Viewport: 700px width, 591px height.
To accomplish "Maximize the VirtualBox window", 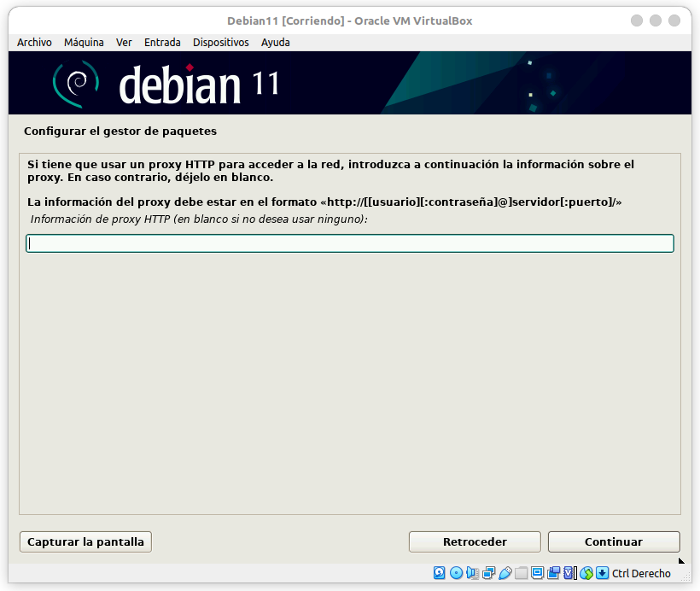I will 656,20.
